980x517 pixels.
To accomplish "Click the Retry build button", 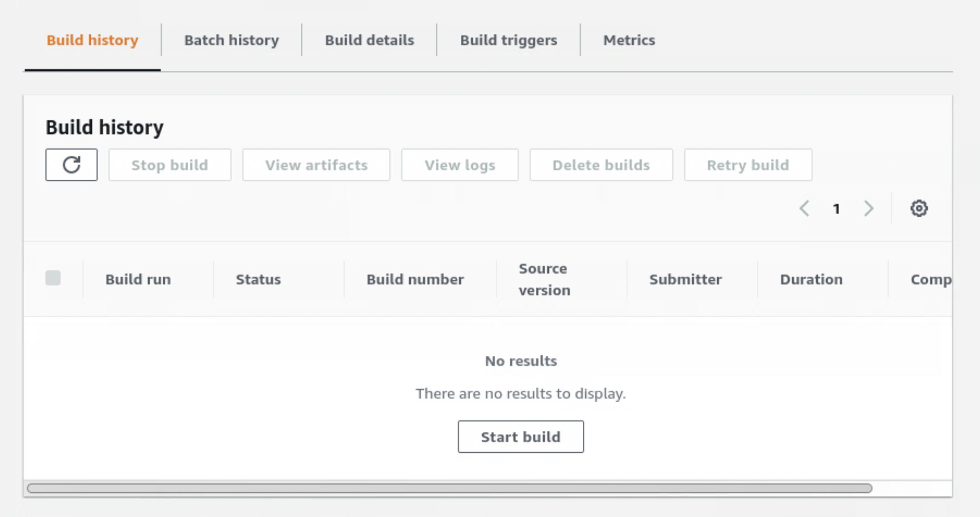I will [748, 165].
